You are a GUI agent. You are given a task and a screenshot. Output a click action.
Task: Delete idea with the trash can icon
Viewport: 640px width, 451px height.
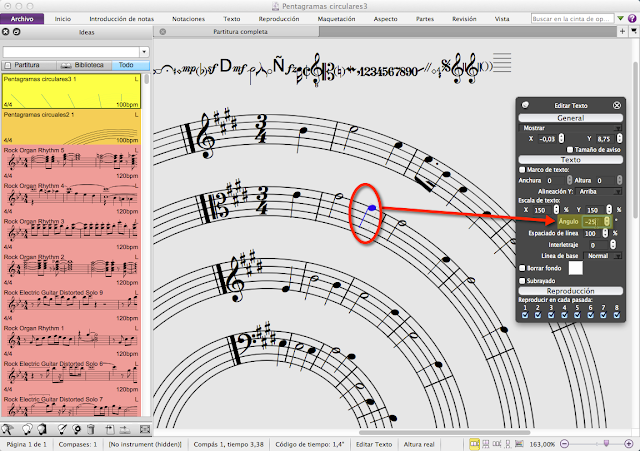pos(91,429)
